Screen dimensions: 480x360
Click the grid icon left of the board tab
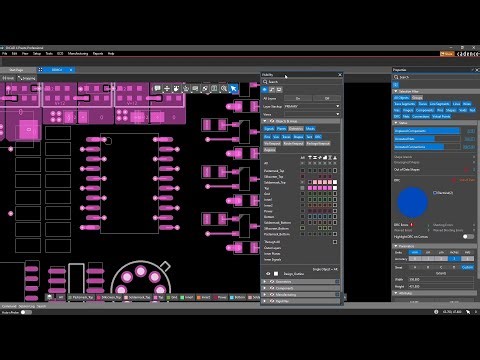40,70
